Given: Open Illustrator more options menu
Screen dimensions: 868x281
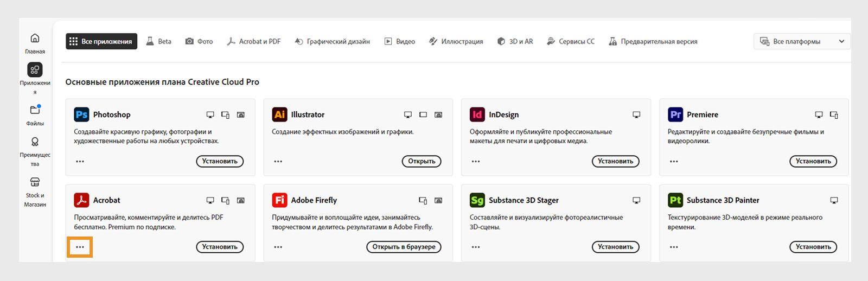Looking at the screenshot, I should [278, 161].
